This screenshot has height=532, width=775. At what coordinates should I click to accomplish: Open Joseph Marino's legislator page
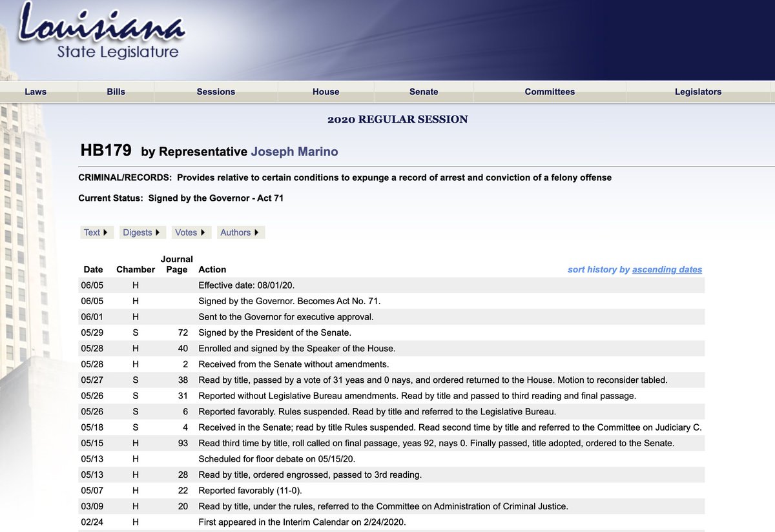pos(294,152)
